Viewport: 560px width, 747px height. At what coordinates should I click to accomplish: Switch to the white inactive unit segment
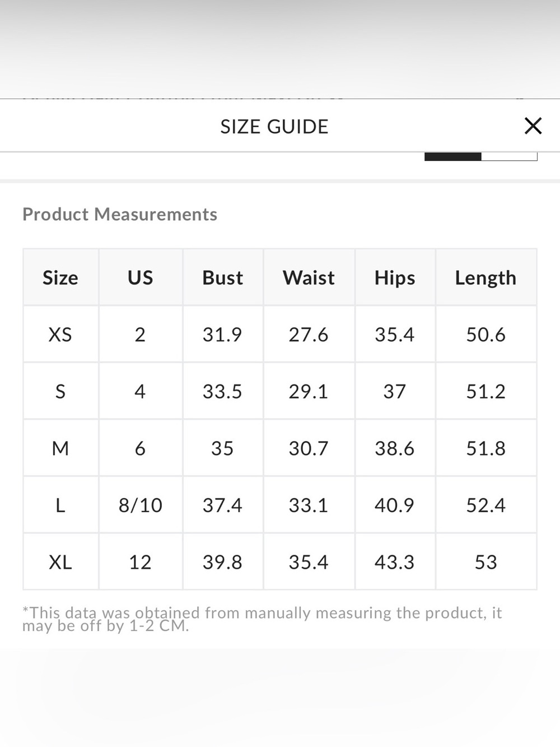coord(509,156)
